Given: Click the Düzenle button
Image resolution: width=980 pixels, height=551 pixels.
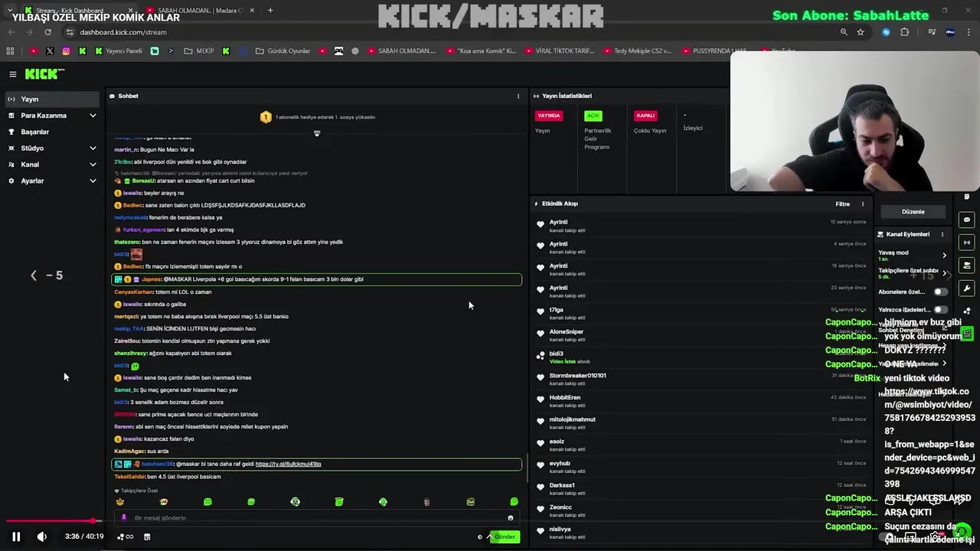Looking at the screenshot, I should pyautogui.click(x=913, y=212).
